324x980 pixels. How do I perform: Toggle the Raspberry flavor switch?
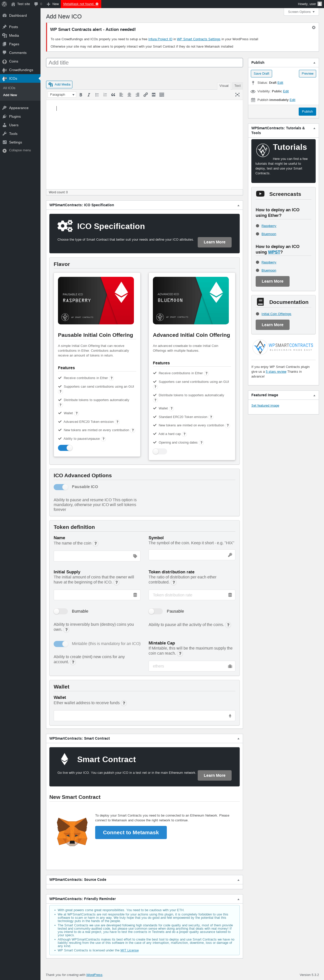pos(65,448)
